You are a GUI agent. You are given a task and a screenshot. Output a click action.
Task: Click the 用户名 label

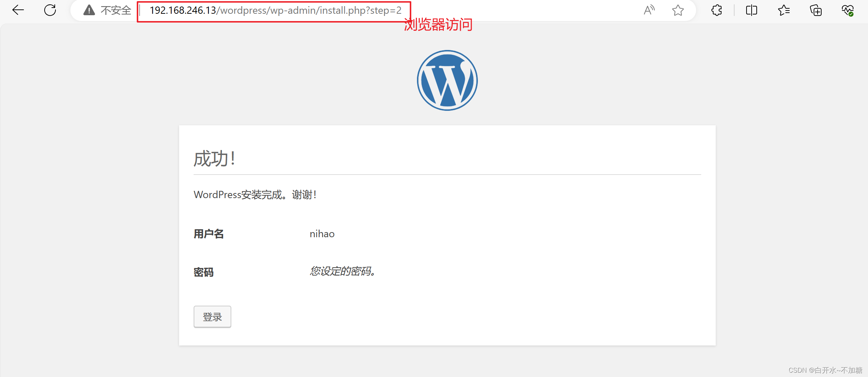[208, 234]
